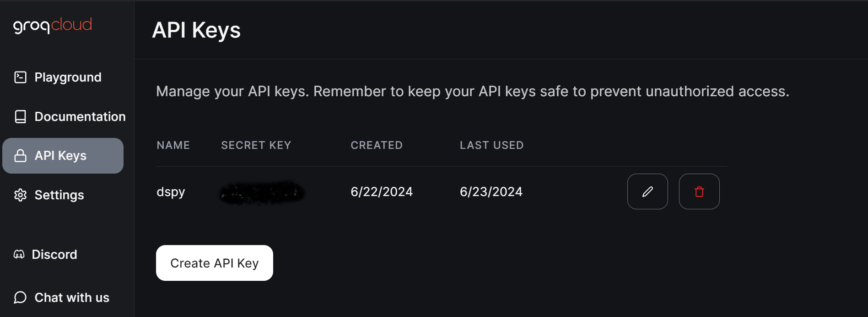Click the Playground terminal icon
The width and height of the screenshot is (868, 317).
click(x=21, y=77)
